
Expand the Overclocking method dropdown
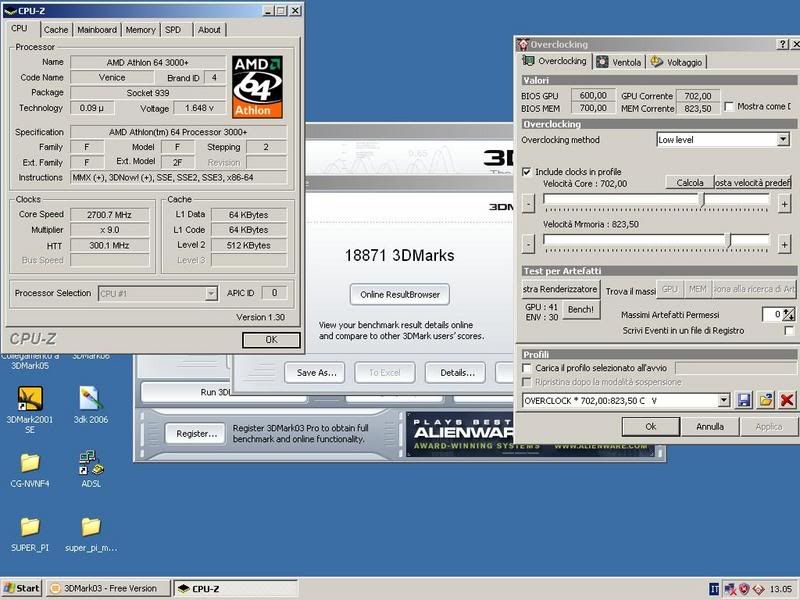click(783, 139)
